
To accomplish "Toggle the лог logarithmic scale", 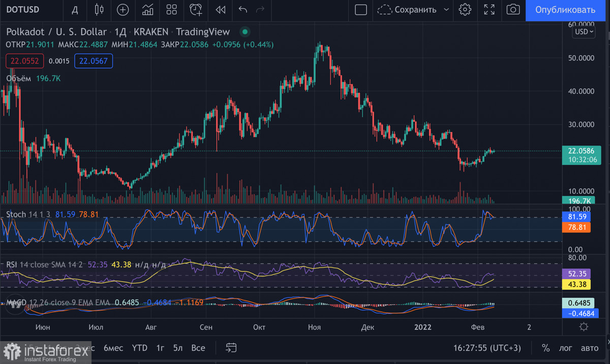I will tap(565, 348).
